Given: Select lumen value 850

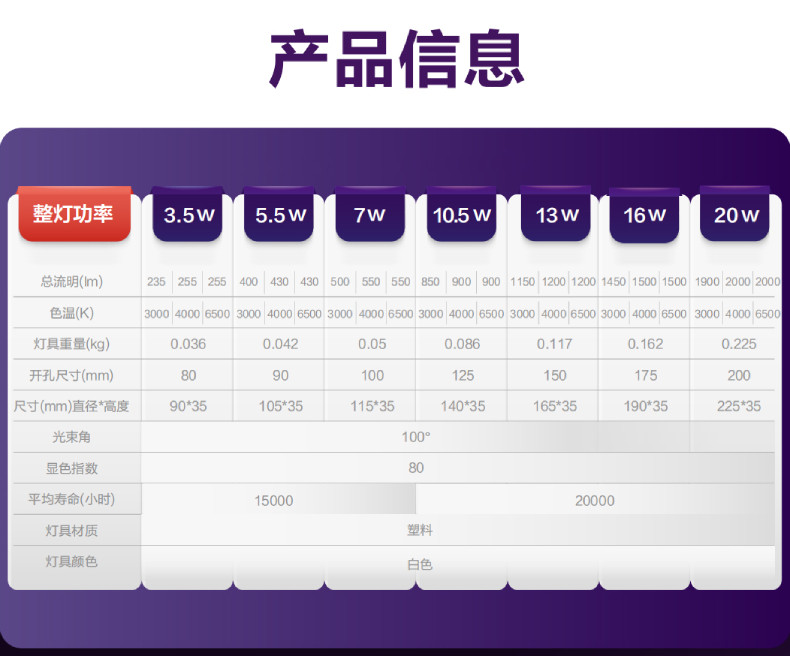Looking at the screenshot, I should click(430, 282).
